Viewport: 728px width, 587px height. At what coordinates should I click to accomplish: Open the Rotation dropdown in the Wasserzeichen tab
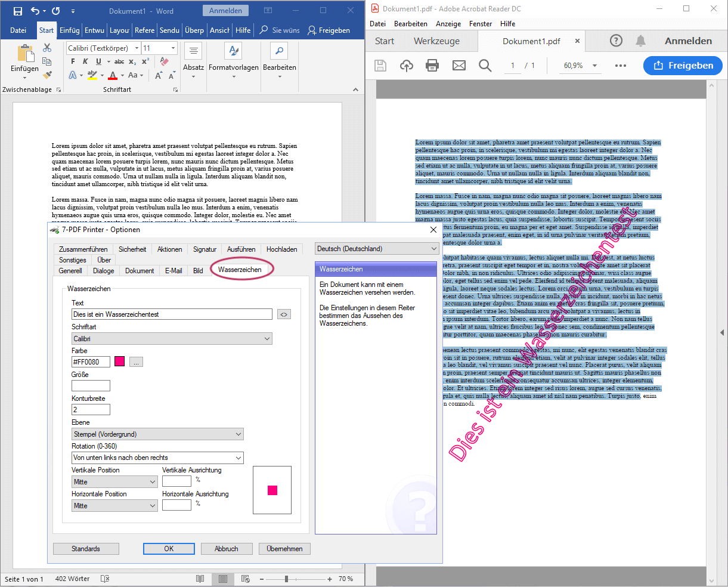tap(157, 458)
